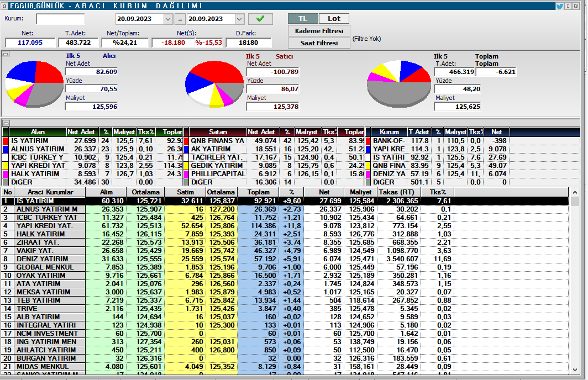Click TACIRLER YAT. in sellers table
588x380 pixels.
point(217,157)
